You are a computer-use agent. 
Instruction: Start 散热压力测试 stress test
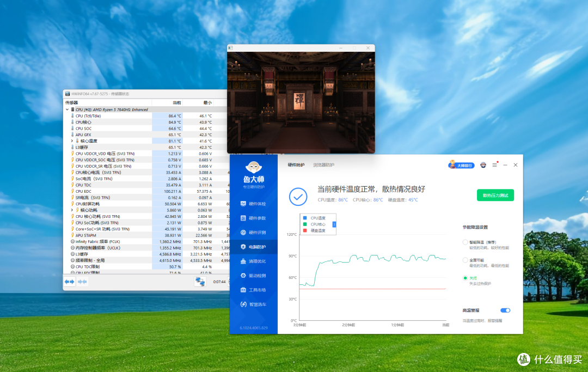495,196
